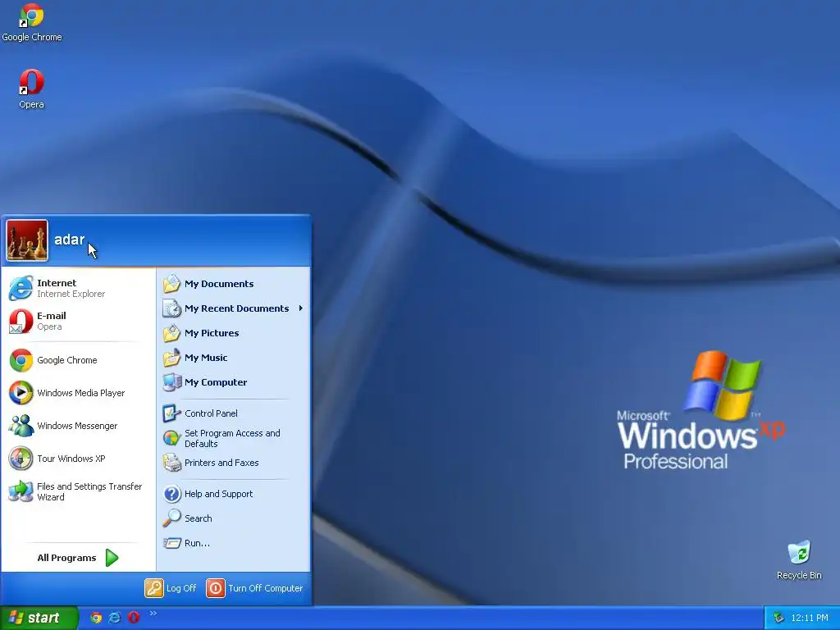The height and width of the screenshot is (630, 840).
Task: Click the Log Off key icon
Action: (x=153, y=587)
